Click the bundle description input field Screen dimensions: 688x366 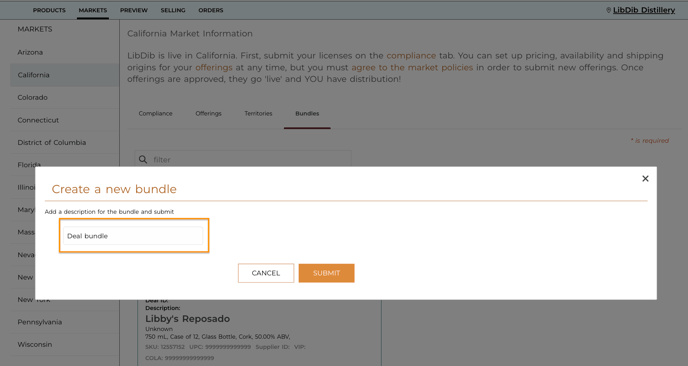point(133,236)
